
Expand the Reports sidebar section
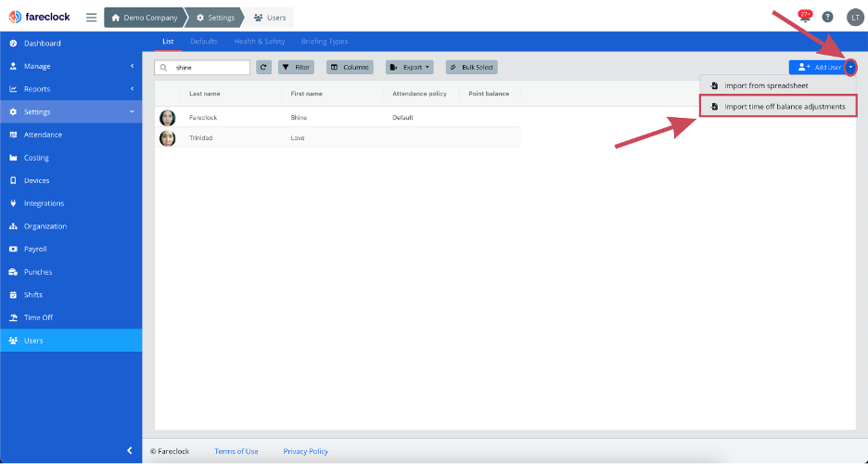tap(70, 88)
